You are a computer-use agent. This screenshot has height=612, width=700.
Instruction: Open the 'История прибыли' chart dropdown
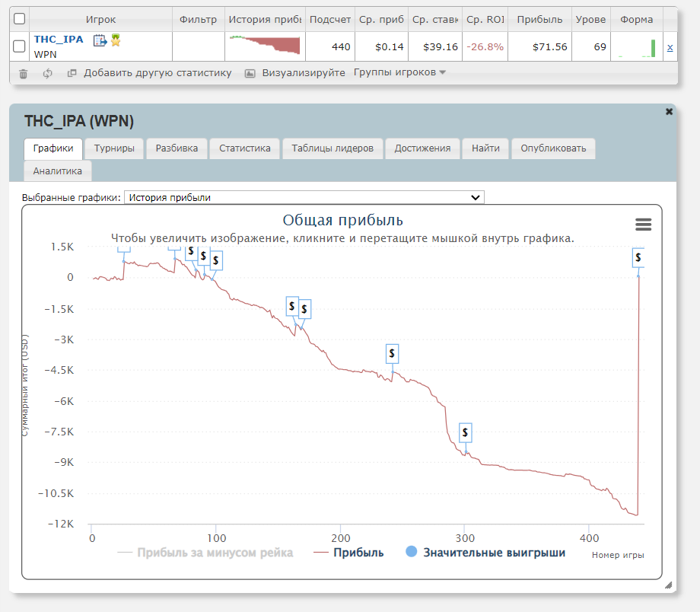pyautogui.click(x=304, y=197)
